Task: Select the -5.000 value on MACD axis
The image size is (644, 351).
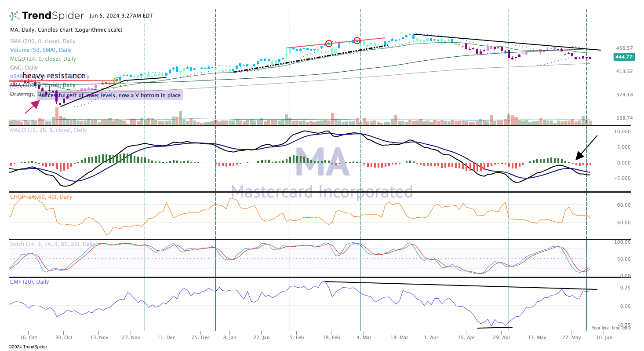Action: pyautogui.click(x=622, y=178)
